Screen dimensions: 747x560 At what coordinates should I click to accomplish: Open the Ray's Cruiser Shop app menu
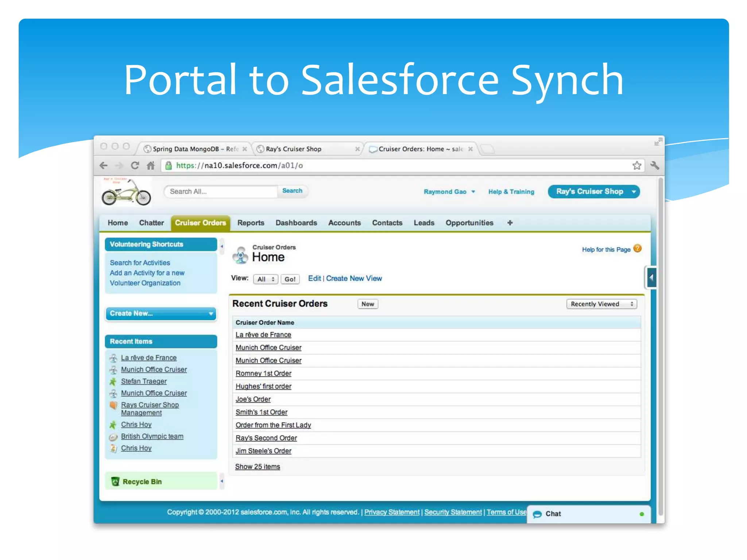(594, 192)
